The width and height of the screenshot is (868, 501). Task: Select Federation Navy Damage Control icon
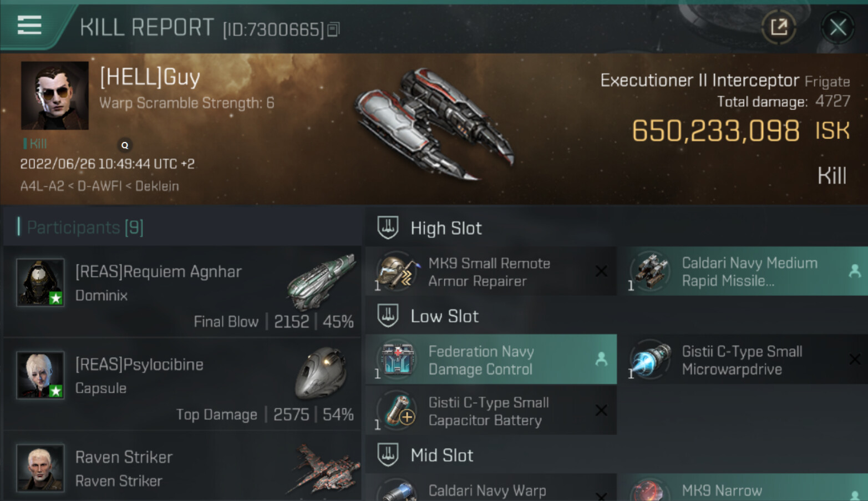pyautogui.click(x=396, y=360)
